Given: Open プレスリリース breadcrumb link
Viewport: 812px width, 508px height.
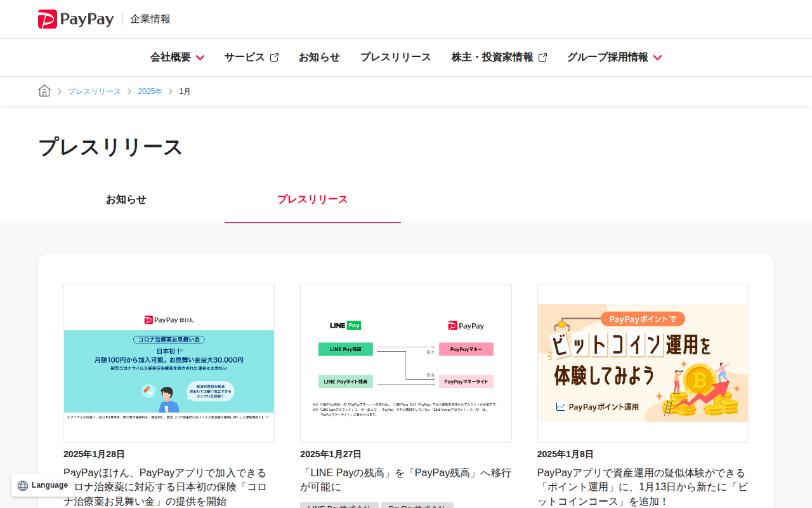Looking at the screenshot, I should [x=95, y=91].
